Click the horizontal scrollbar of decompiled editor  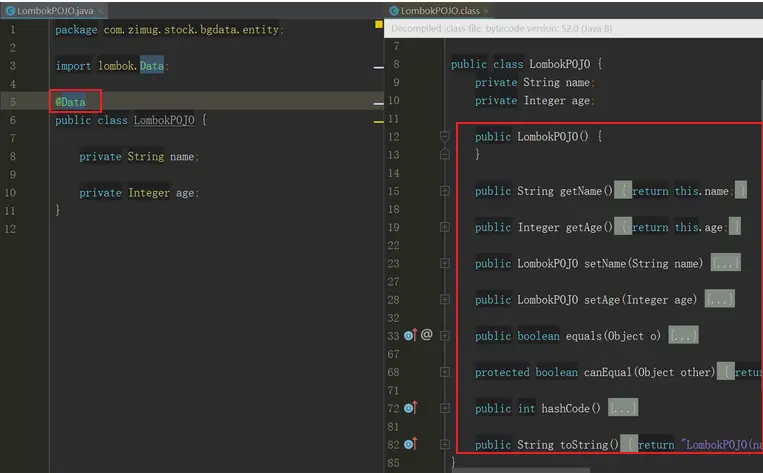[x=521, y=470]
